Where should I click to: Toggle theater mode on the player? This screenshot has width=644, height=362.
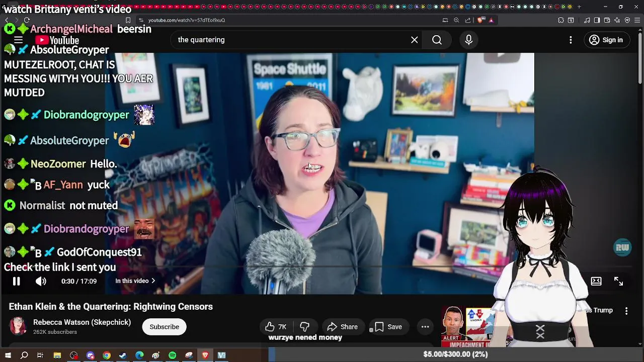pyautogui.click(x=596, y=281)
